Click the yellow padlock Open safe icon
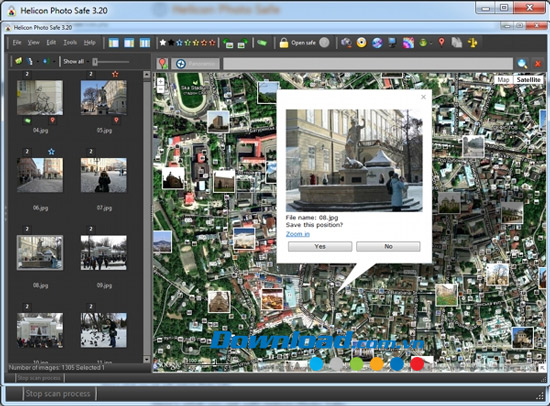The image size is (550, 406). click(284, 43)
